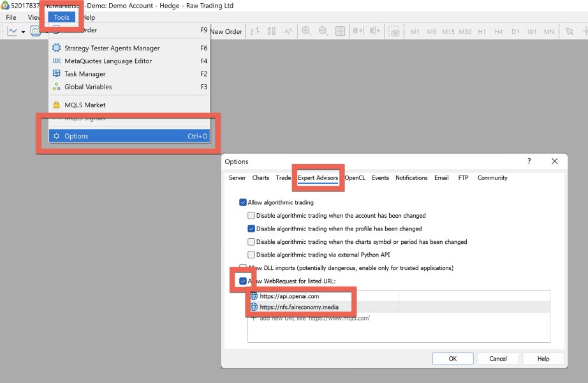Viewport: 588px width, 383px height.
Task: Set timeframe to M5
Action: tap(432, 31)
